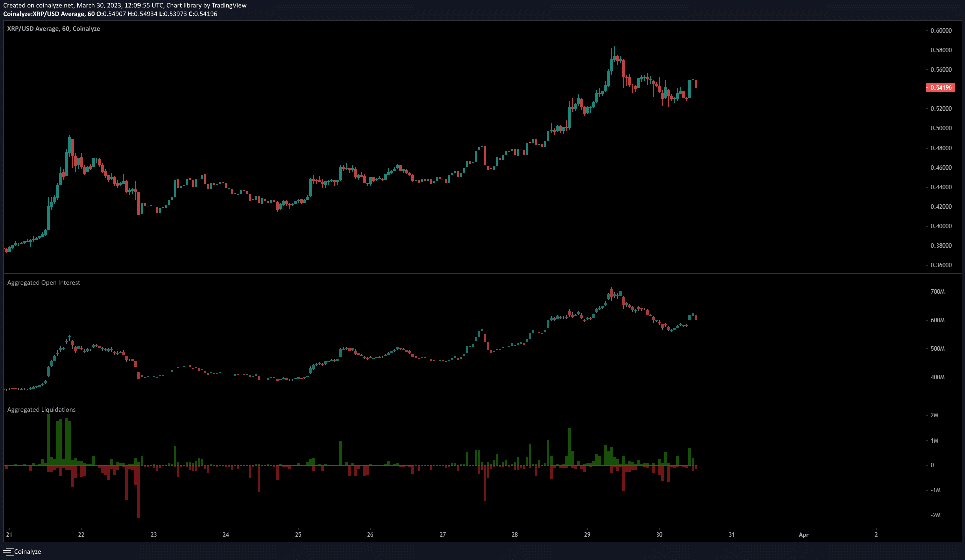Click the 0.60000 price axis label

pyautogui.click(x=941, y=31)
